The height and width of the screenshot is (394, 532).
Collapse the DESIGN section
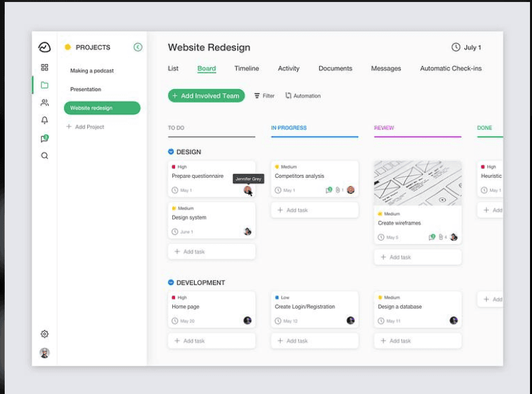(x=171, y=151)
